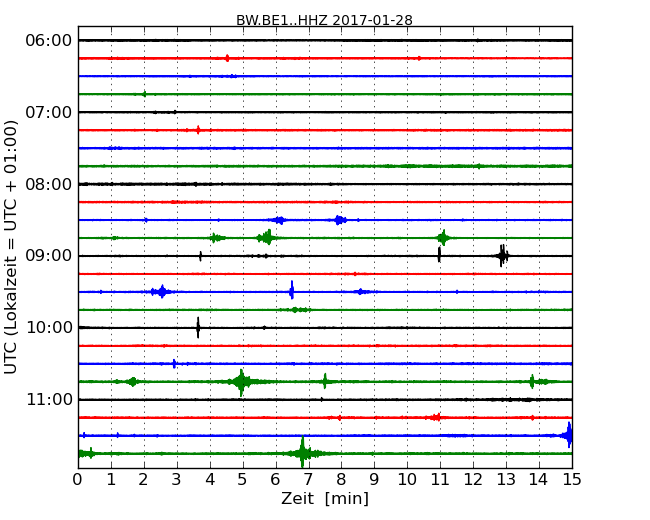Click x-axis tick label 7
This screenshot has height=520, width=650.
(x=308, y=480)
